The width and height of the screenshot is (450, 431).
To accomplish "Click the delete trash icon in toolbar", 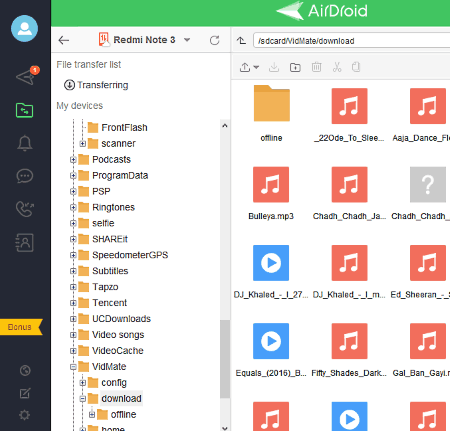I will coord(316,67).
